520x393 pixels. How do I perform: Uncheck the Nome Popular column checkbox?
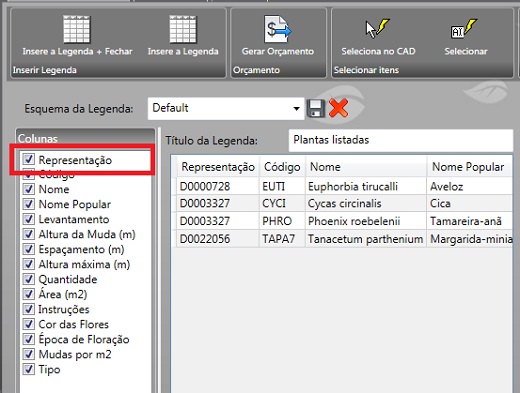click(x=29, y=204)
